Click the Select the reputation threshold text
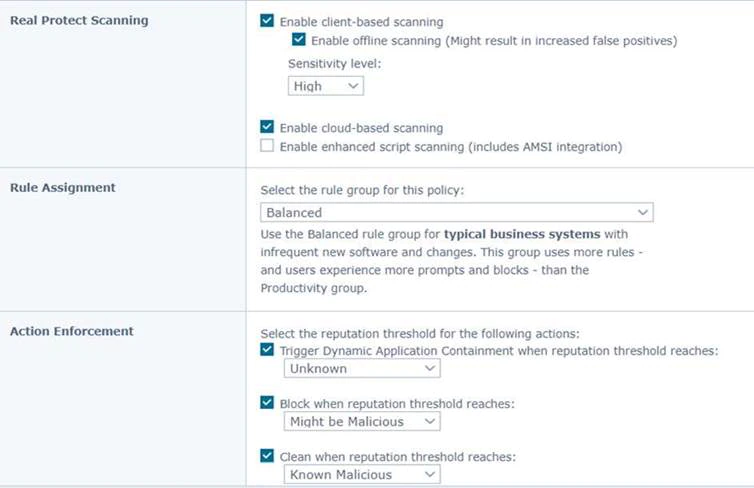 (x=420, y=334)
